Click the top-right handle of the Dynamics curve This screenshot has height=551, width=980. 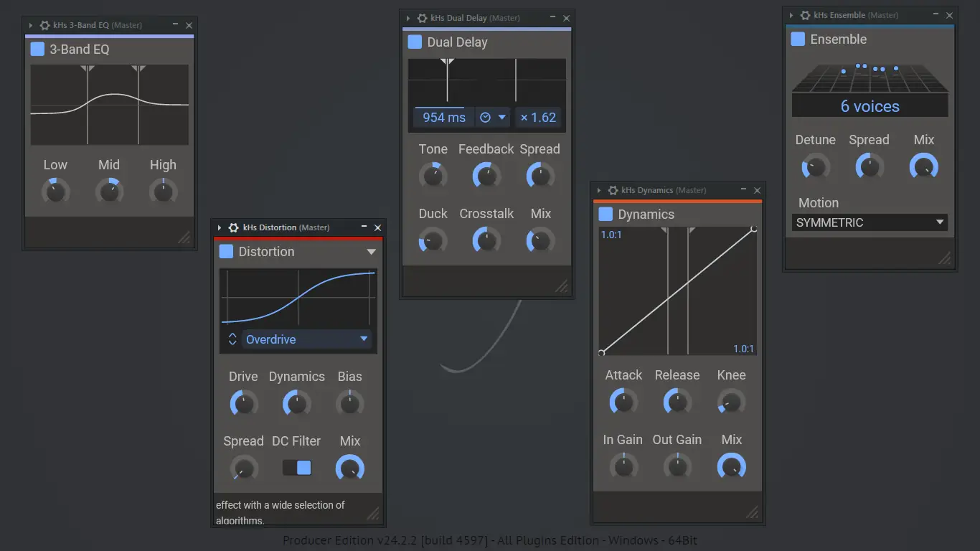click(754, 229)
